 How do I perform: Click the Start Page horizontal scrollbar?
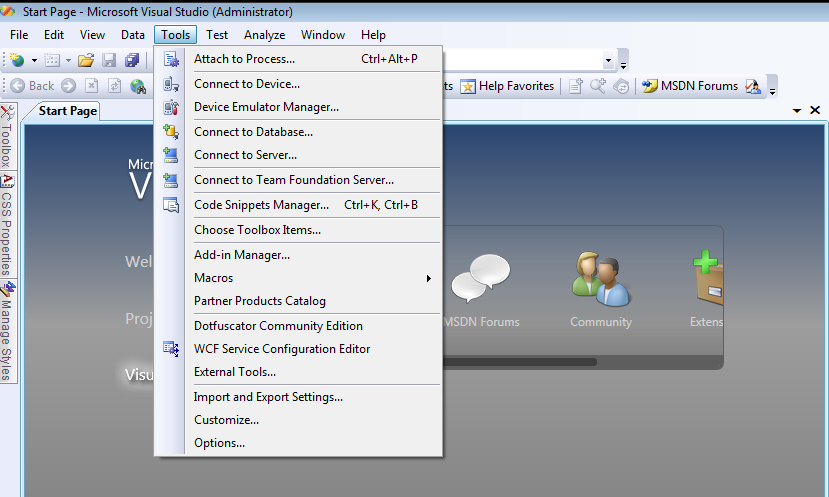tap(521, 362)
